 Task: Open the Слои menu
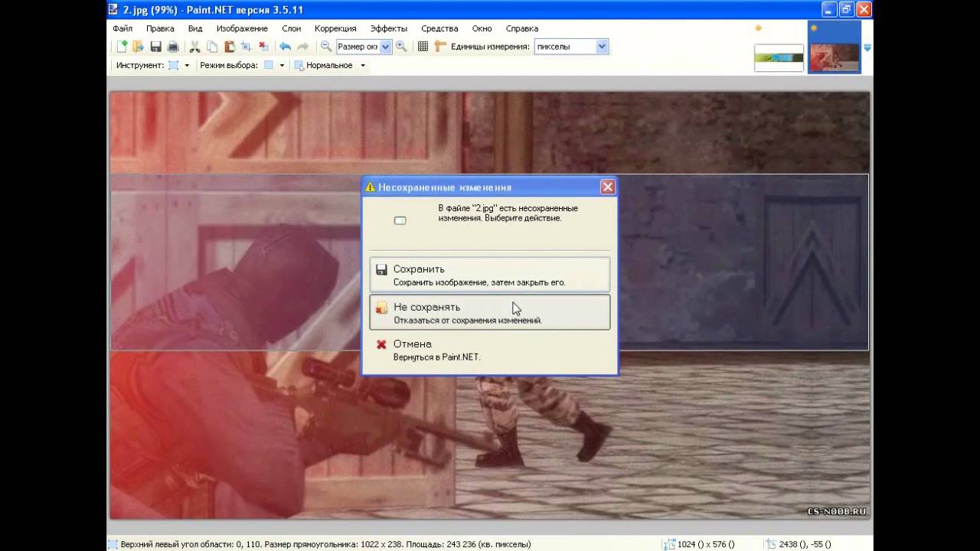291,28
